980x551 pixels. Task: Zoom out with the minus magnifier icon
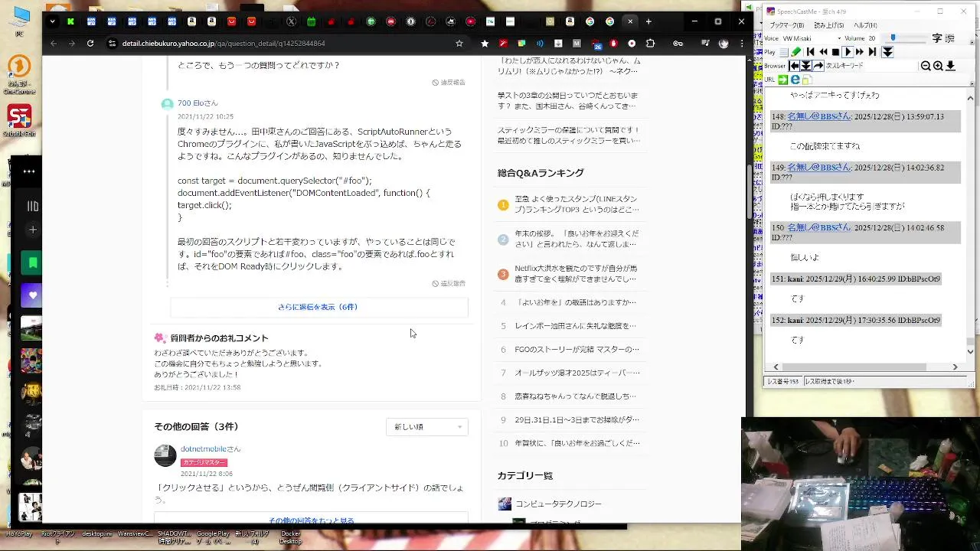[x=926, y=67]
